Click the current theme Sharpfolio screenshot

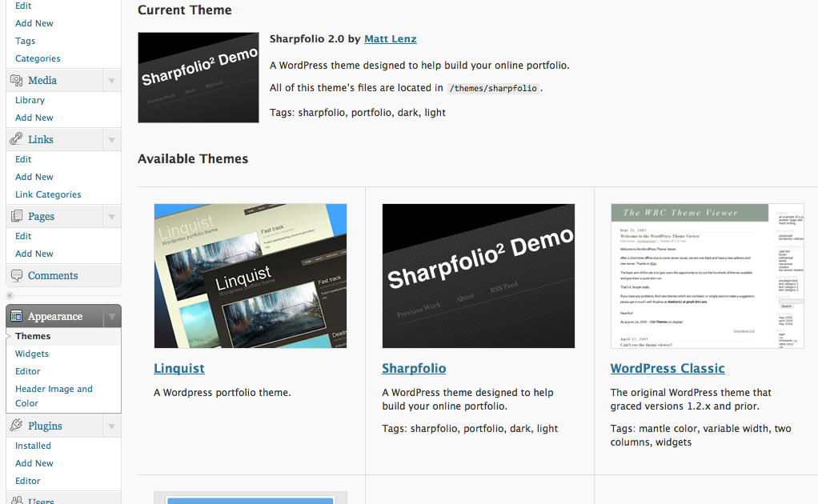click(198, 78)
